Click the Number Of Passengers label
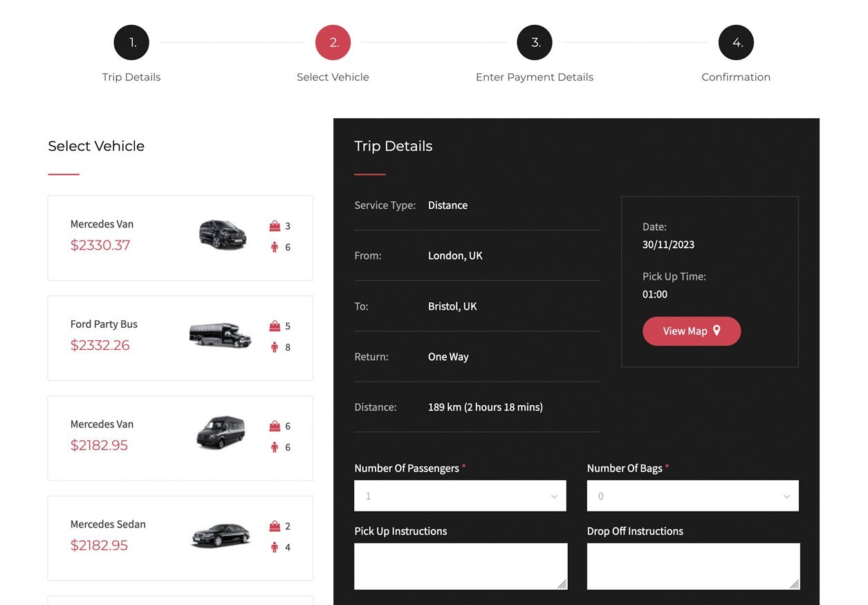Image resolution: width=868 pixels, height=605 pixels. tap(407, 468)
